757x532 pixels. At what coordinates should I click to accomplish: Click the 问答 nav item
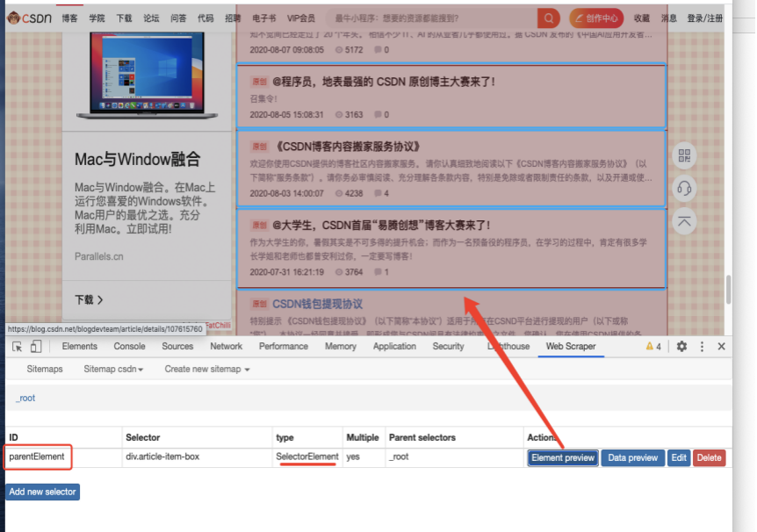click(178, 18)
